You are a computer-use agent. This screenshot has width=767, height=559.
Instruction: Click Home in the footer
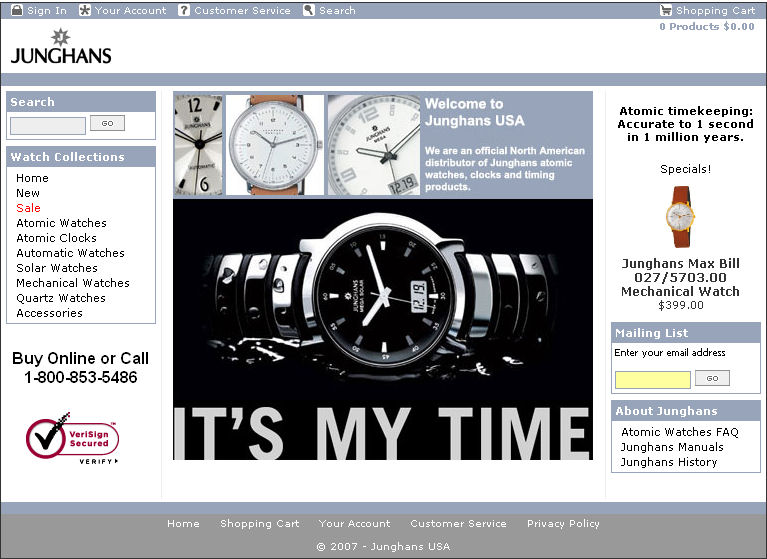point(183,524)
